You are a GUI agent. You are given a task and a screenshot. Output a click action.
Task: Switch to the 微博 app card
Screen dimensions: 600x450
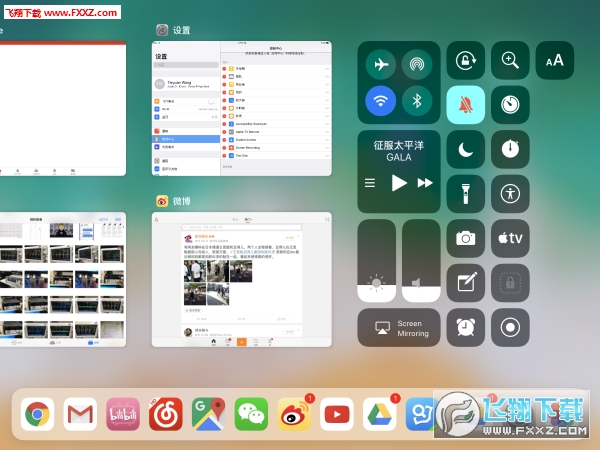[x=241, y=279]
